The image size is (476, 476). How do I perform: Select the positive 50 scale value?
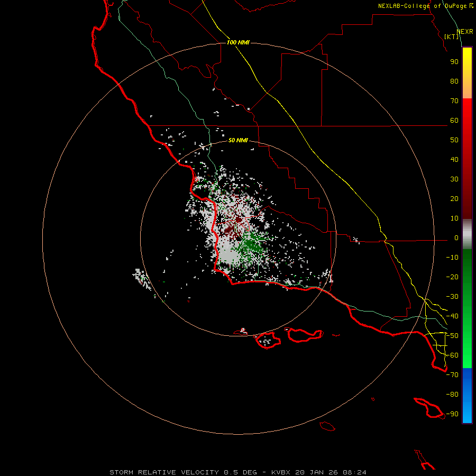454,140
